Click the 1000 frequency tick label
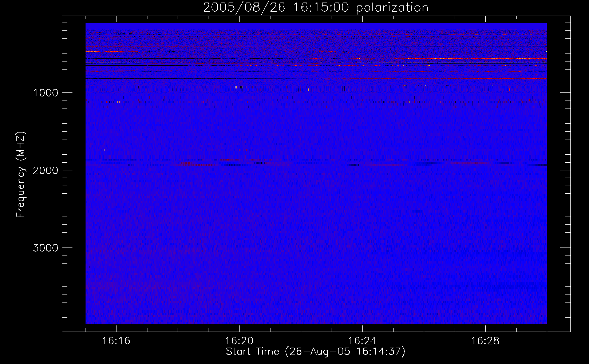Screen dimensions: 589x364 pos(46,93)
